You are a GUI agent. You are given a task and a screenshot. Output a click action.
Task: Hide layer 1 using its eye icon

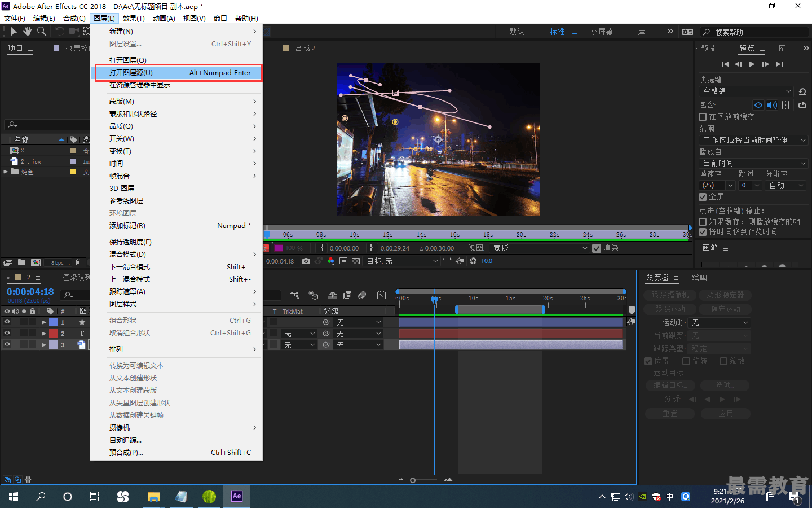coord(7,322)
